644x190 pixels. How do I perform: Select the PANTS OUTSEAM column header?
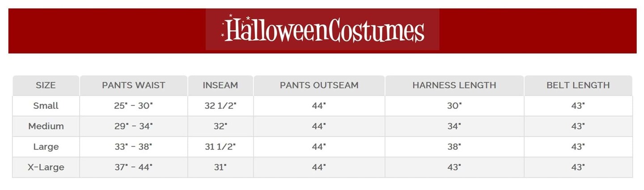[319, 85]
